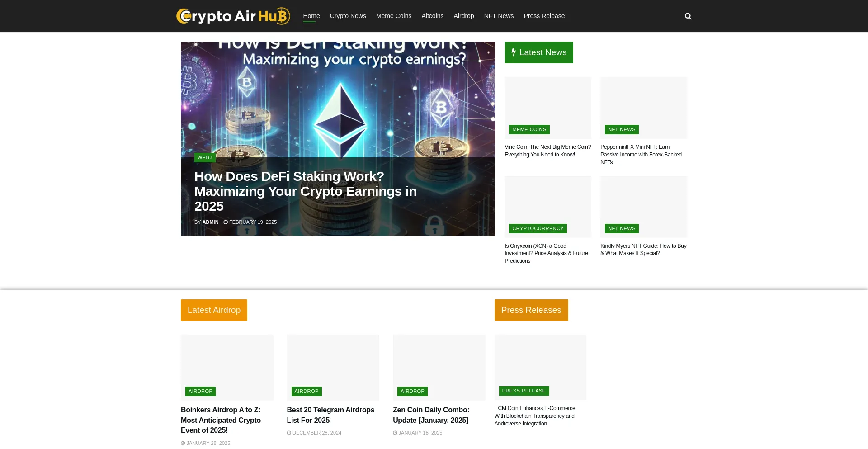Click the Crypto Air Hub logo
The height and width of the screenshot is (449, 868).
(233, 16)
